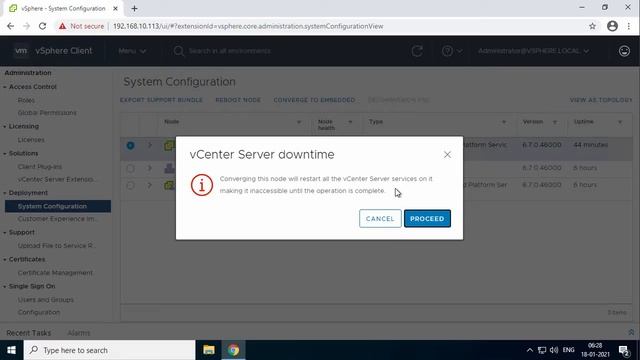Select the first node radio button
The height and width of the screenshot is (360, 640).
(130, 145)
